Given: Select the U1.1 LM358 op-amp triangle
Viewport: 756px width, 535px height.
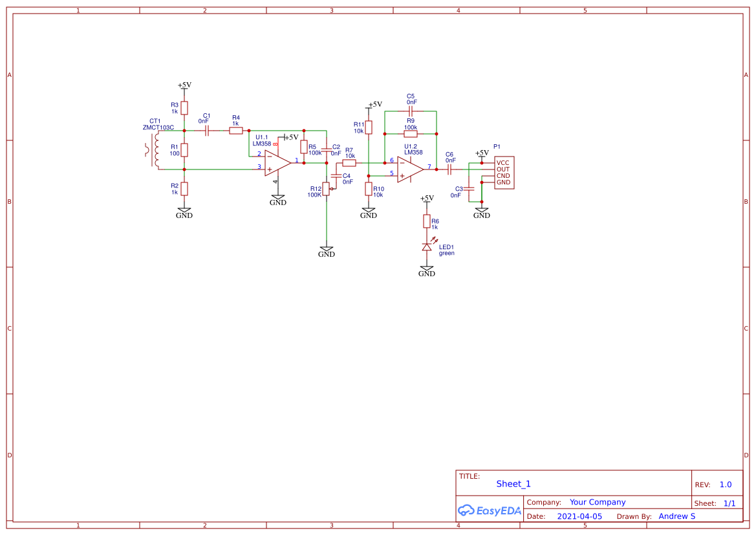Looking at the screenshot, I should pyautogui.click(x=277, y=163).
